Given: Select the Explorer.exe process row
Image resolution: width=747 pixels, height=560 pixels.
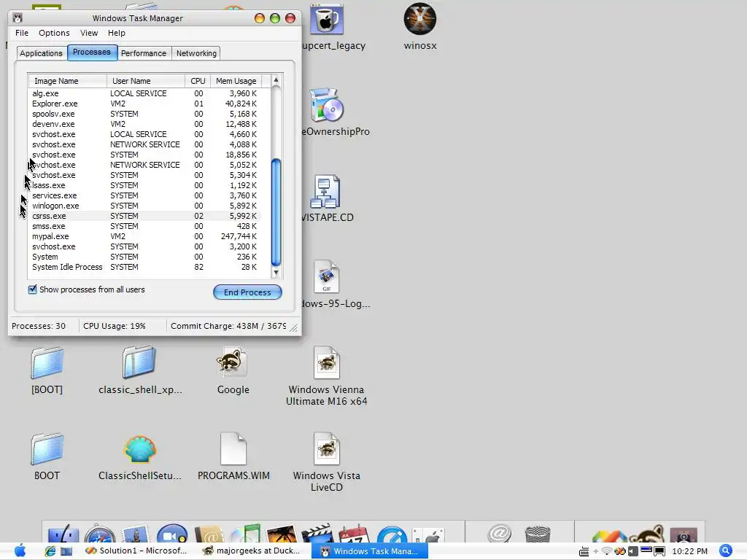Looking at the screenshot, I should pyautogui.click(x=145, y=104).
